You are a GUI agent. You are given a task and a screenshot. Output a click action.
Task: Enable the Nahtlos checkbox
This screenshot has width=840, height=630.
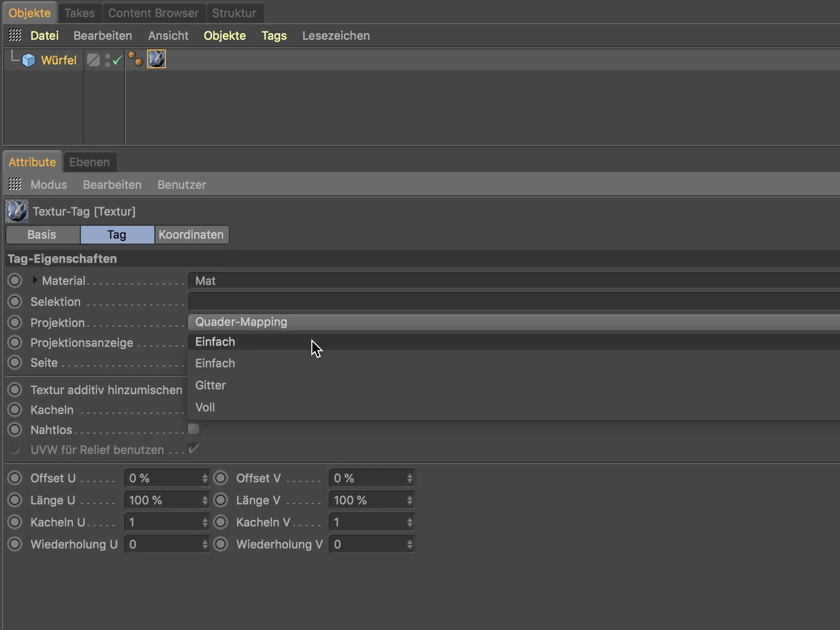[x=194, y=429]
